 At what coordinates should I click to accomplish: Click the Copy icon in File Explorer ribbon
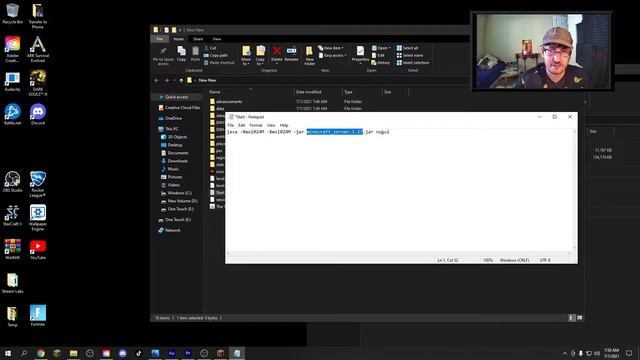point(181,54)
